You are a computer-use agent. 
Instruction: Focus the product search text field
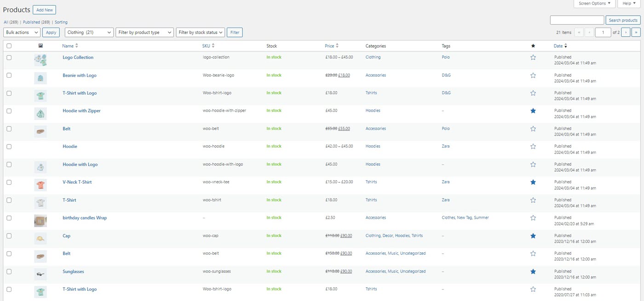click(x=577, y=20)
